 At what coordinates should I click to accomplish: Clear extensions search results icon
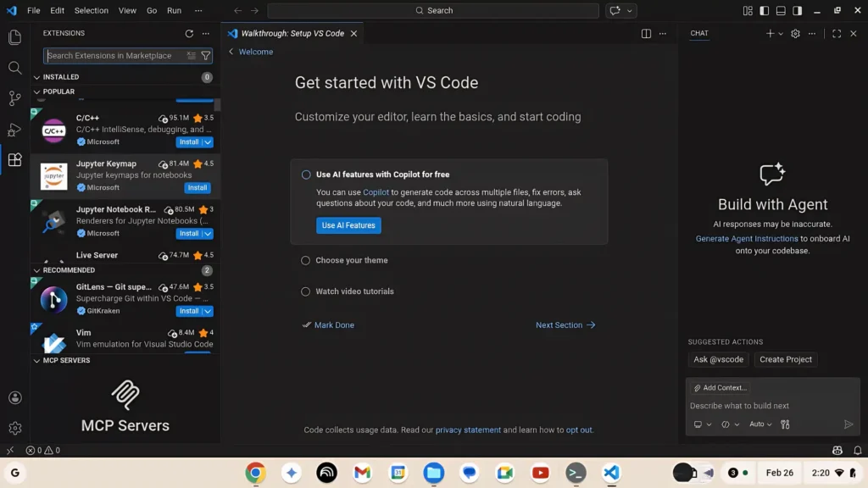(x=191, y=55)
